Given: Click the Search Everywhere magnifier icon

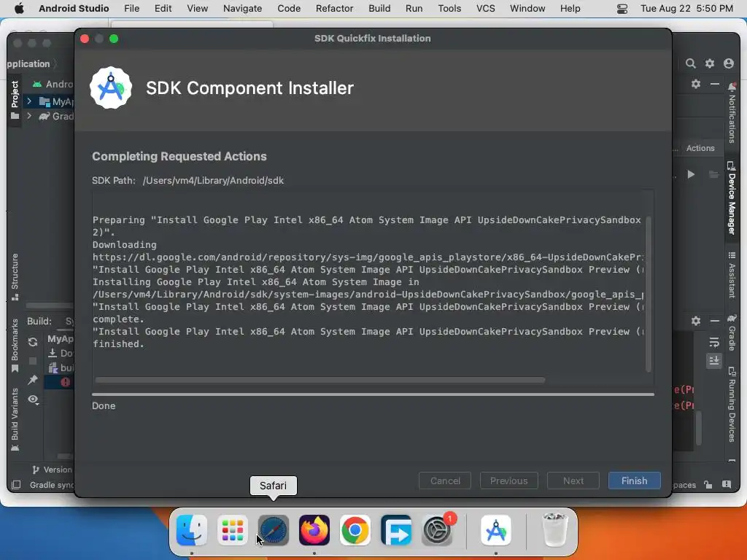Looking at the screenshot, I should coord(690,63).
